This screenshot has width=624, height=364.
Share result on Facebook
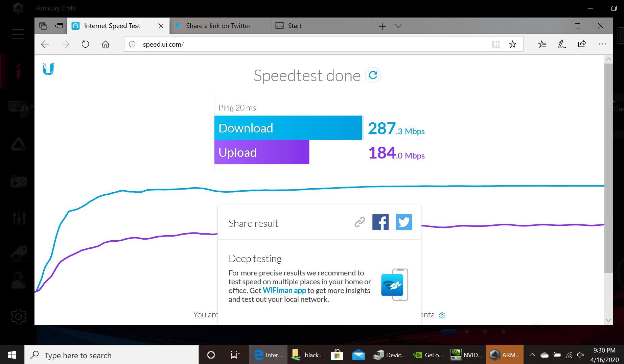coord(380,222)
